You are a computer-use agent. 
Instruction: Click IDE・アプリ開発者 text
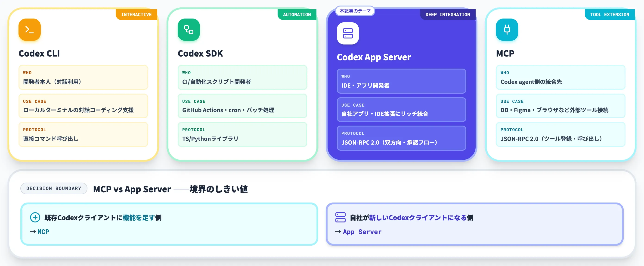365,86
